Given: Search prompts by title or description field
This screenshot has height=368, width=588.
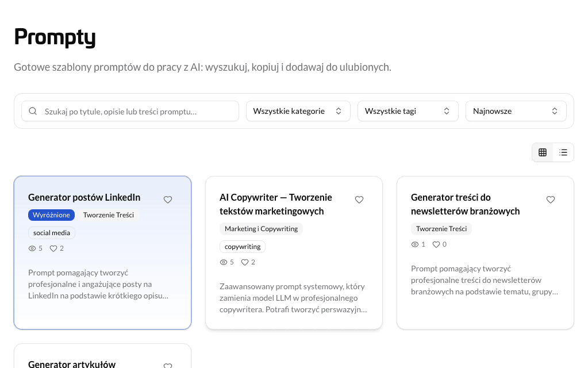Looking at the screenshot, I should [x=130, y=111].
